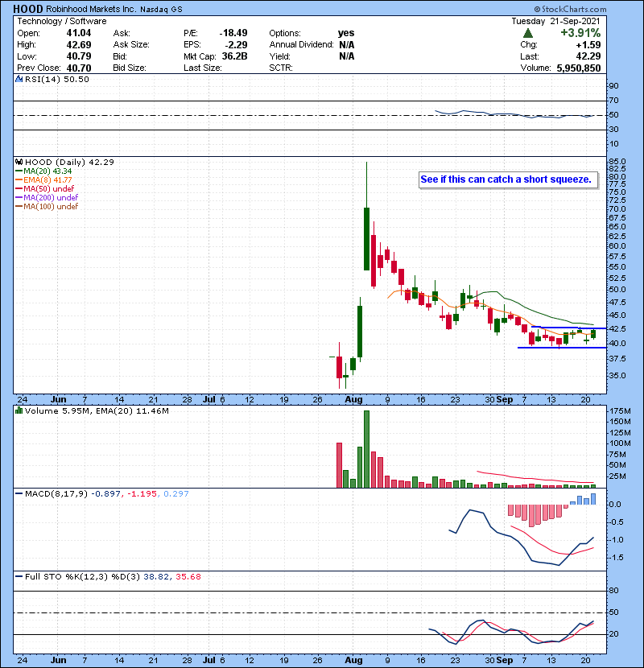
Task: Click the RSI indicator icon beside RSI(14)
Action: 19,79
